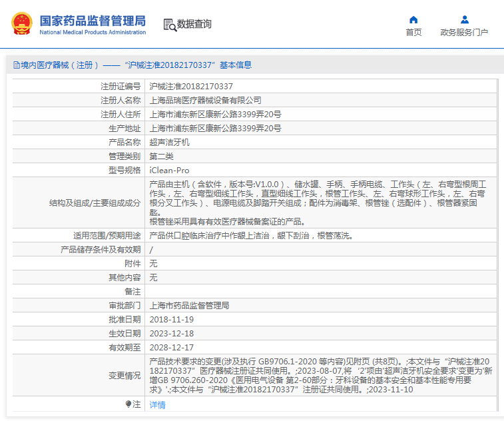Click the 生效日期 label
Screen dimensions: 504x427
[x=125, y=334]
